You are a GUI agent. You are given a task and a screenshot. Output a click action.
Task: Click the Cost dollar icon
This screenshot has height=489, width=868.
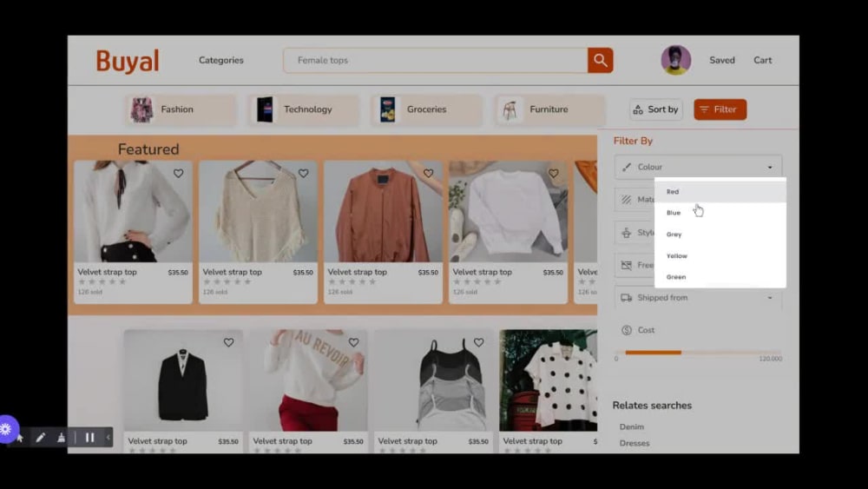tap(627, 330)
